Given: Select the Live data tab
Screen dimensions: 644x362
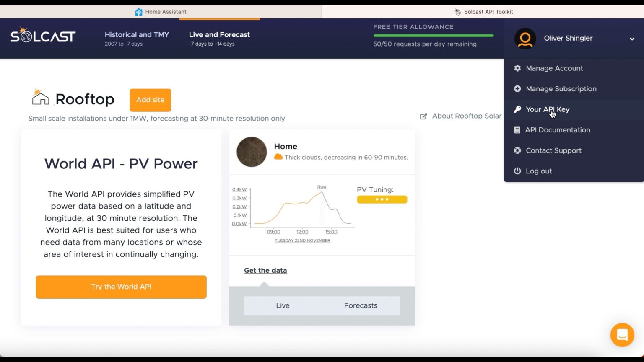Looking at the screenshot, I should pos(283,305).
